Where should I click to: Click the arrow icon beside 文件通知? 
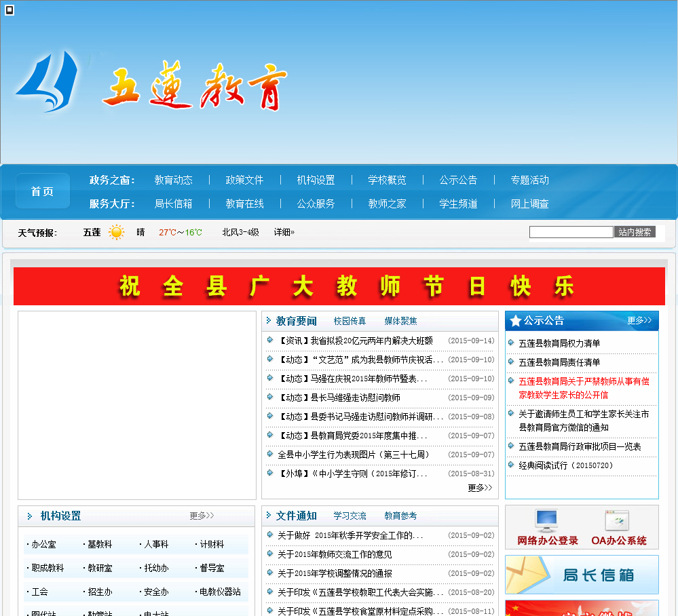tap(269, 515)
